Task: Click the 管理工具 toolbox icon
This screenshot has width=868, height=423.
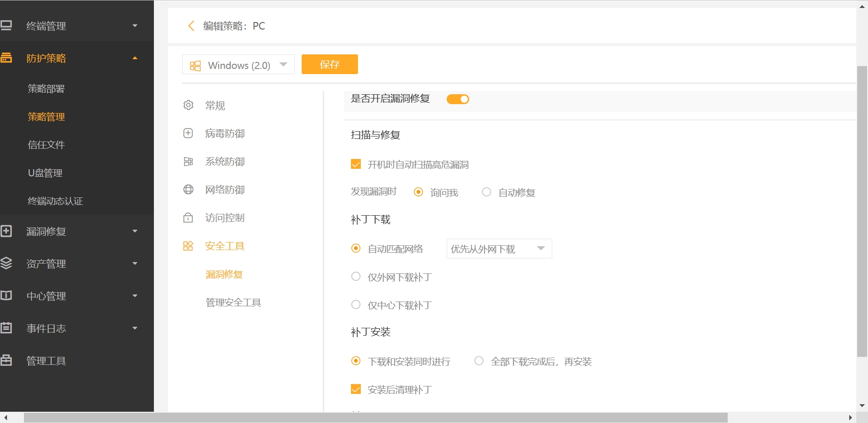Action: [x=6, y=360]
